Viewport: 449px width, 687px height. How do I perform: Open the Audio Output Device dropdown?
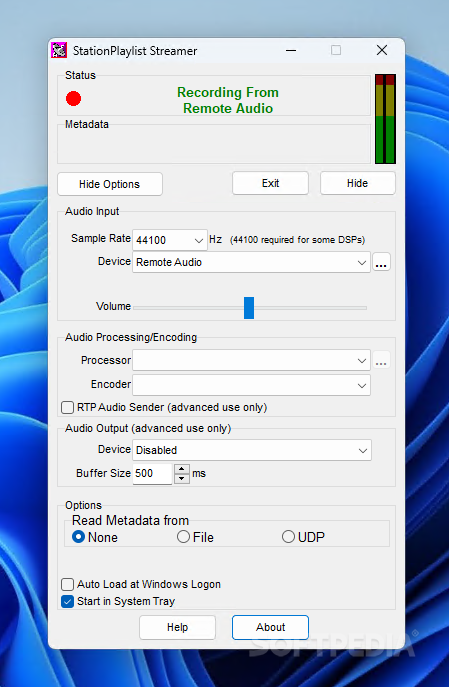[252, 450]
